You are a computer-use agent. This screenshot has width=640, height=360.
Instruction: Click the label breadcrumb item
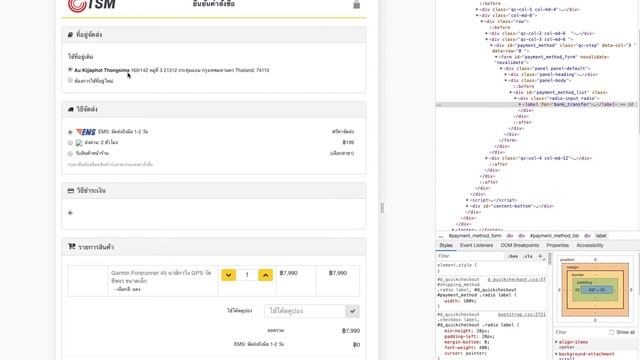tap(601, 236)
